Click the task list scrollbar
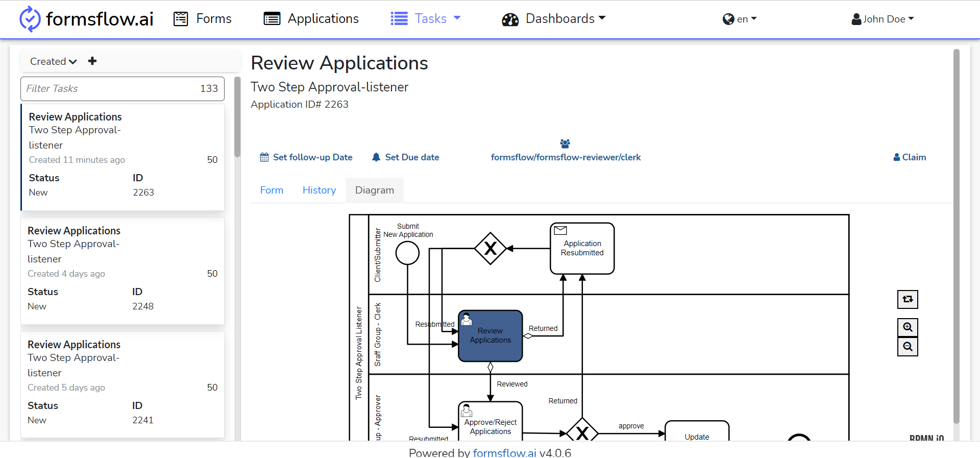The height and width of the screenshot is (458, 980). click(237, 117)
